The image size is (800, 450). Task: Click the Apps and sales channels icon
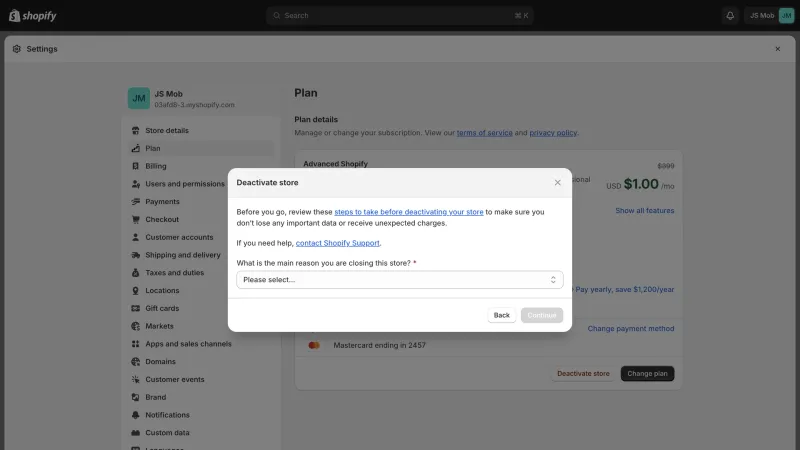click(x=135, y=344)
